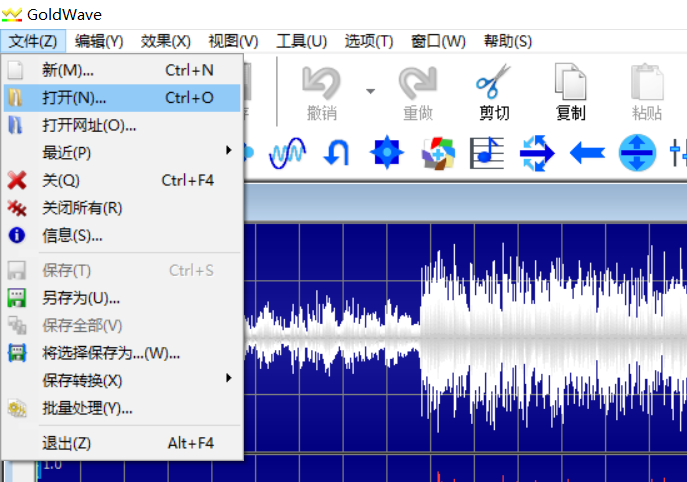
Task: Select 将选择保存为...(W)... entry
Action: coord(122,353)
